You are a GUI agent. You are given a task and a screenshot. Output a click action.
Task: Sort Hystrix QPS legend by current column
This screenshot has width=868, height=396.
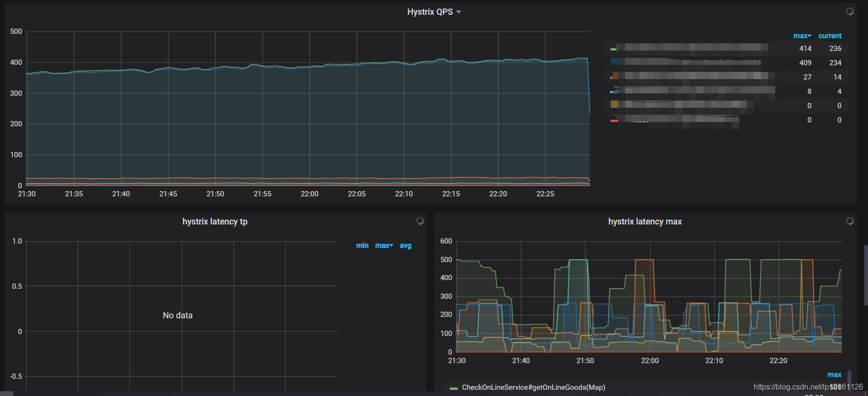point(830,36)
